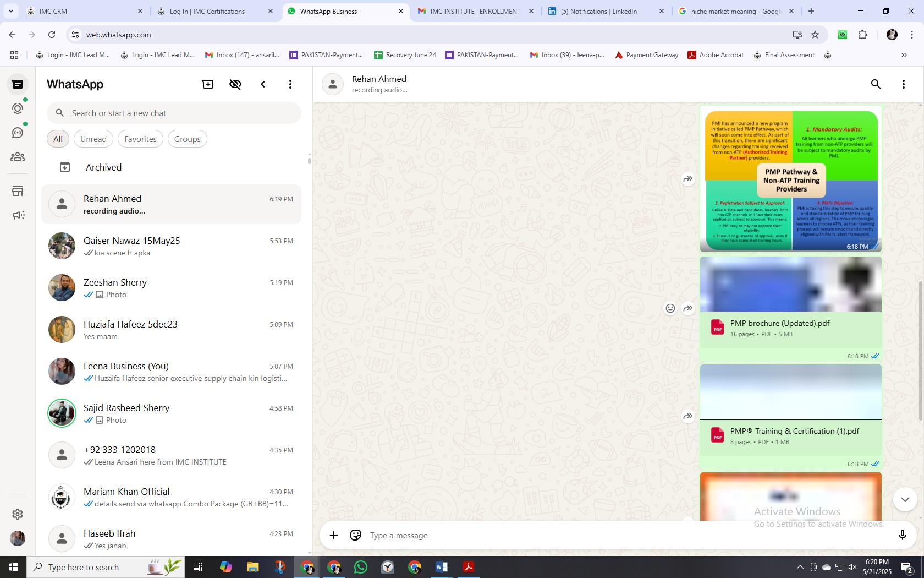924x578 pixels.
Task: Forward the PMP Training & Certification PDF
Action: pos(687,416)
